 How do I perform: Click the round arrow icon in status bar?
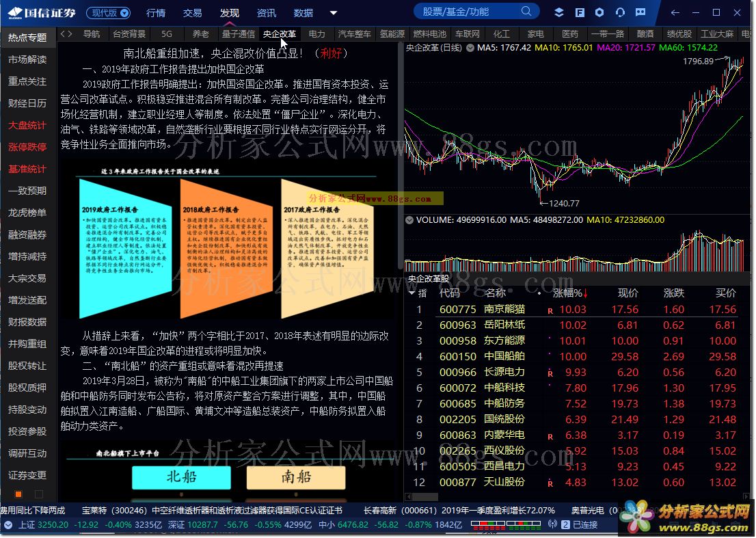point(8,525)
